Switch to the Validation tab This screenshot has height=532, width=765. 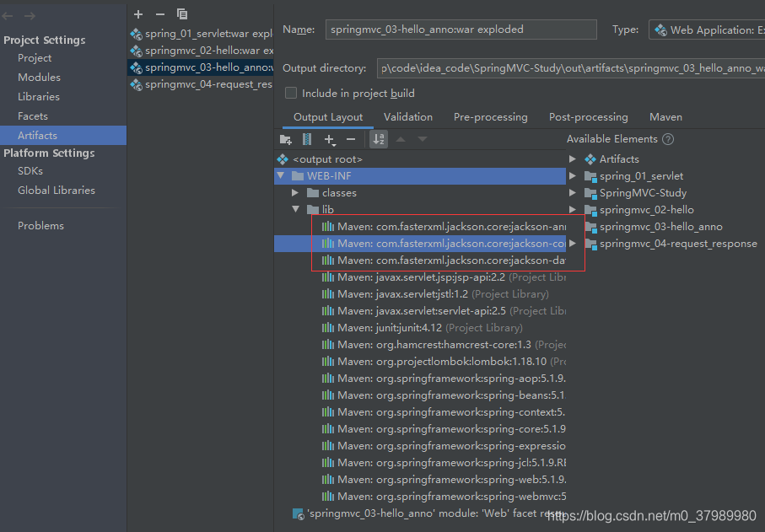(x=408, y=117)
